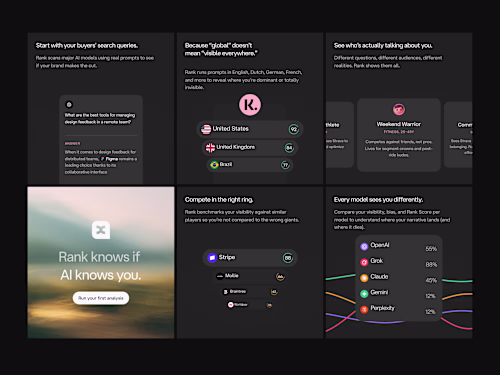
Task: Click the Mollie score badge
Action: pyautogui.click(x=280, y=276)
